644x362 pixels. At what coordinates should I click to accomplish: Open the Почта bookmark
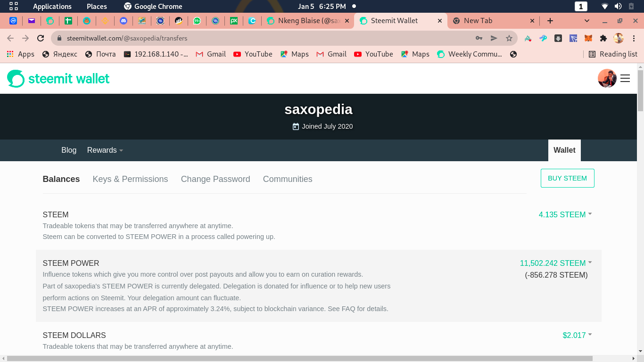tap(100, 54)
